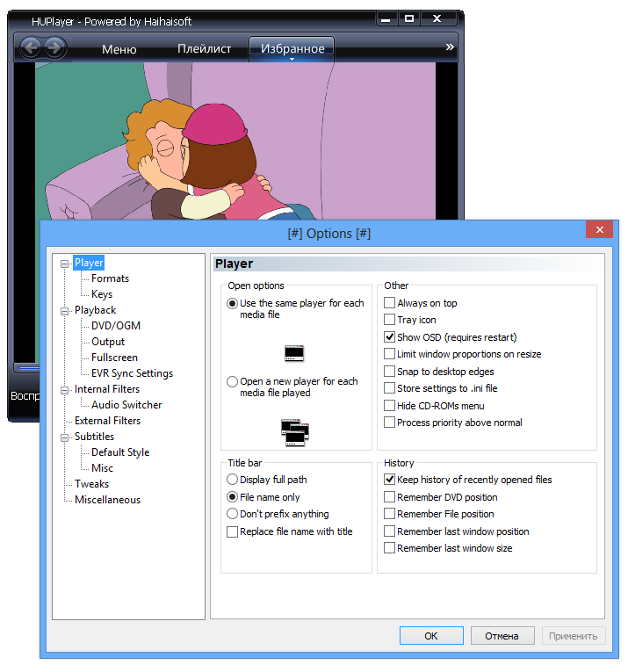Open the Miscellaneous options page

[x=107, y=500]
